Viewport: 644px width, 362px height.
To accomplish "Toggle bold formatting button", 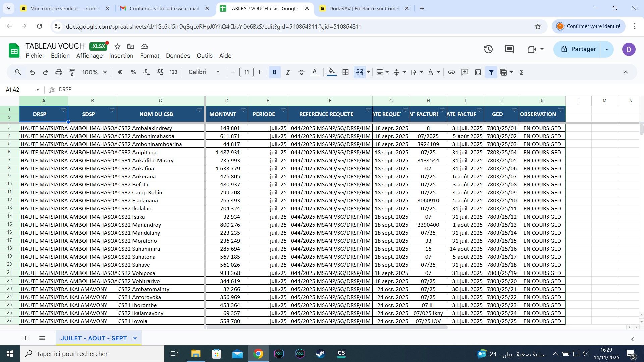I will click(275, 72).
